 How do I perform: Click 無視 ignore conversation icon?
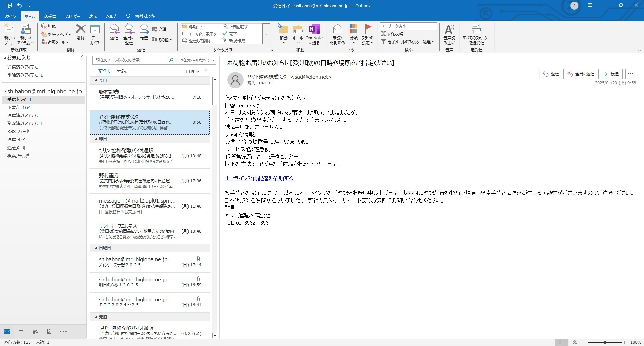49,26
